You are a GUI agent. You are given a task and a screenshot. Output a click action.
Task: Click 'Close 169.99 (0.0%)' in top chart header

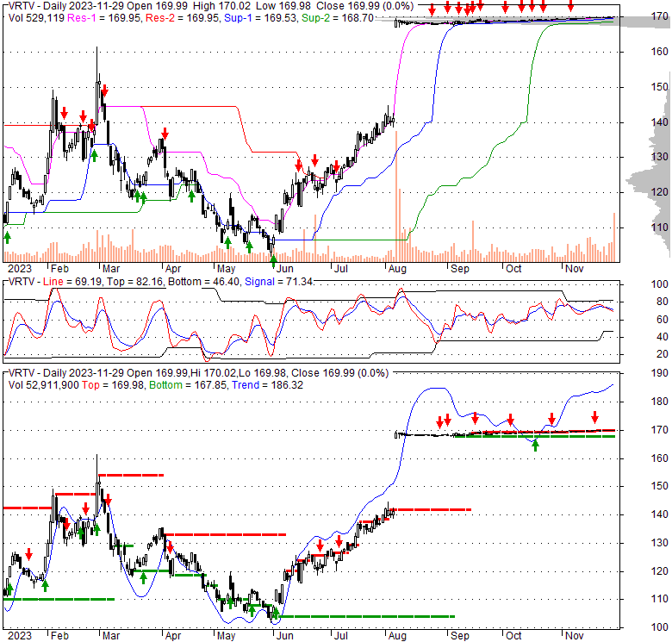pos(365,6)
